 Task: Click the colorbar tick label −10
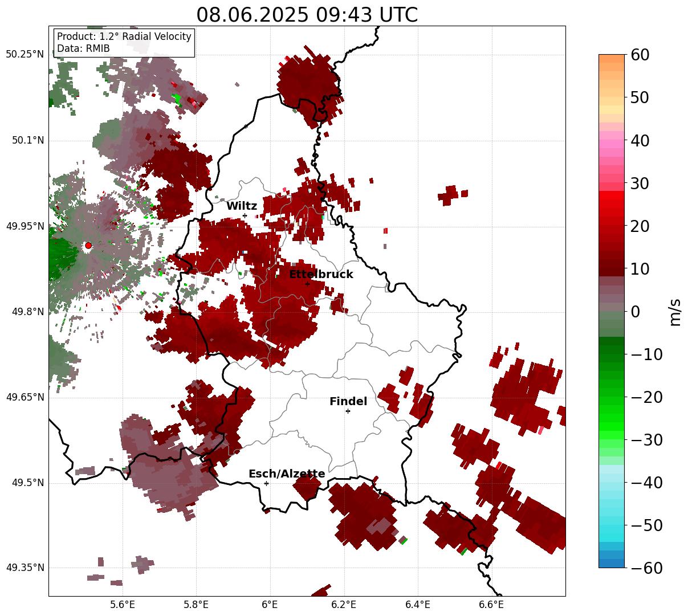646,354
